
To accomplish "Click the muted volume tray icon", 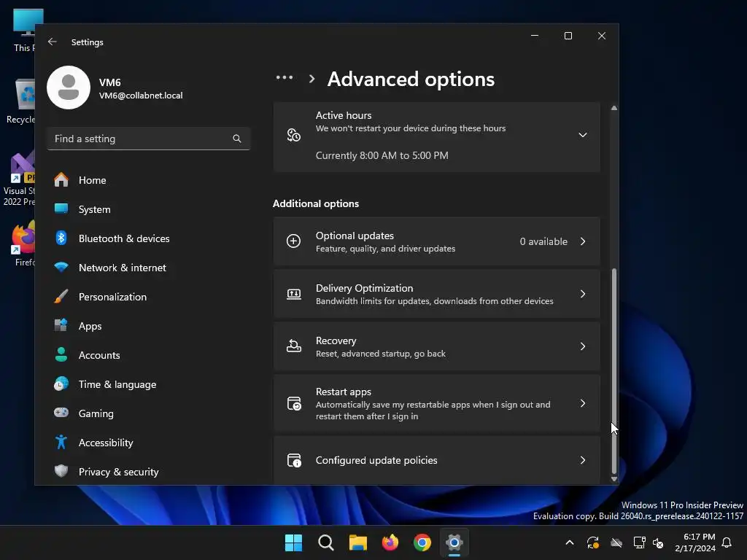I will [658, 542].
